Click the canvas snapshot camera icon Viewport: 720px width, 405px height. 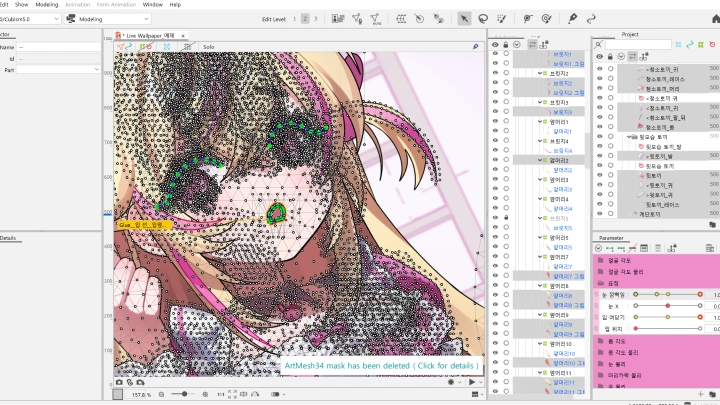tap(119, 382)
